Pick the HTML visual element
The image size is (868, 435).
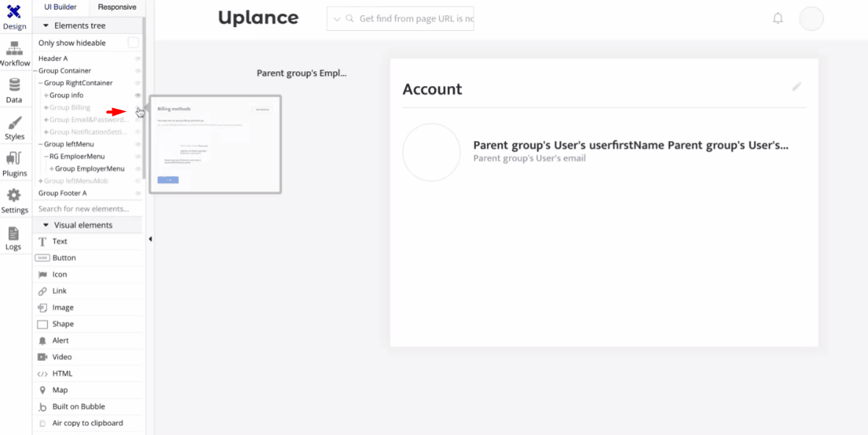point(62,373)
